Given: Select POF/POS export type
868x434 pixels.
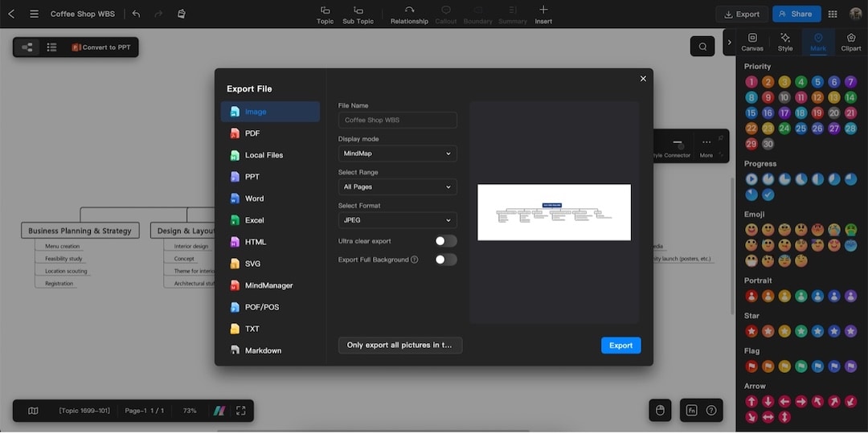Looking at the screenshot, I should click(x=270, y=307).
